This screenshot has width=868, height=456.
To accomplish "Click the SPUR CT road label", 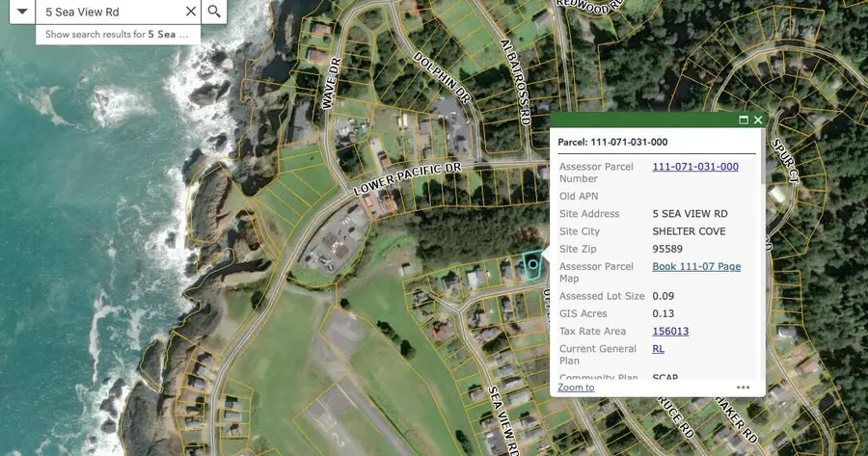I will 785,162.
